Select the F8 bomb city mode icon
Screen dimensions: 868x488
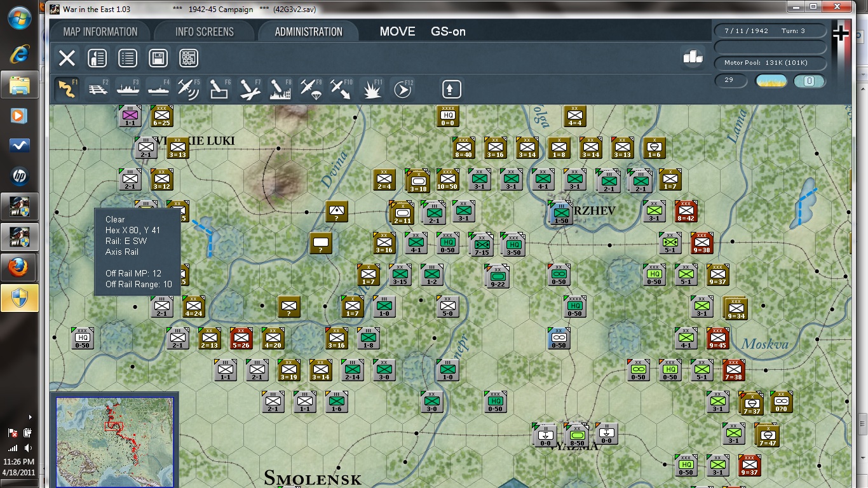click(x=280, y=89)
